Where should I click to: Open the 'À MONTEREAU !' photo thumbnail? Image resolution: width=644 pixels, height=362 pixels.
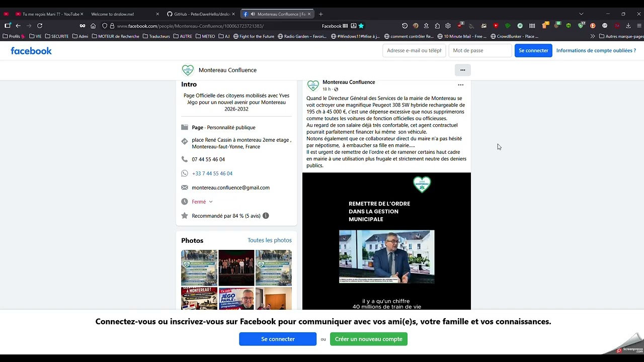coord(199,298)
